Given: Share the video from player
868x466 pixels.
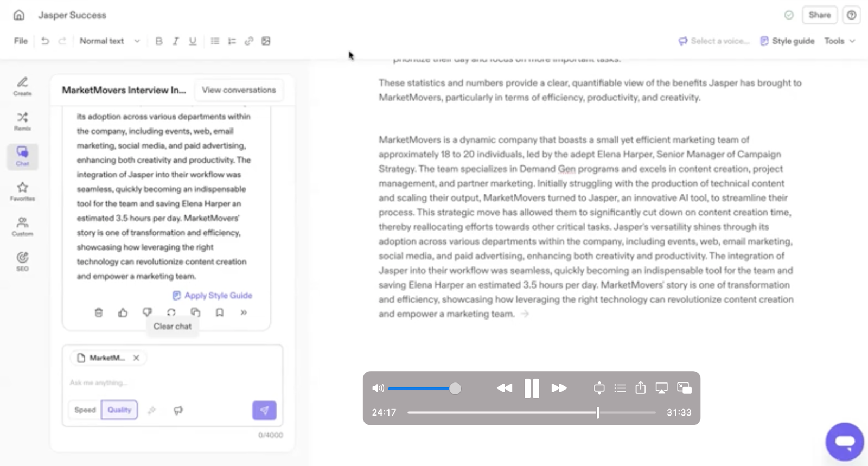Looking at the screenshot, I should (641, 388).
